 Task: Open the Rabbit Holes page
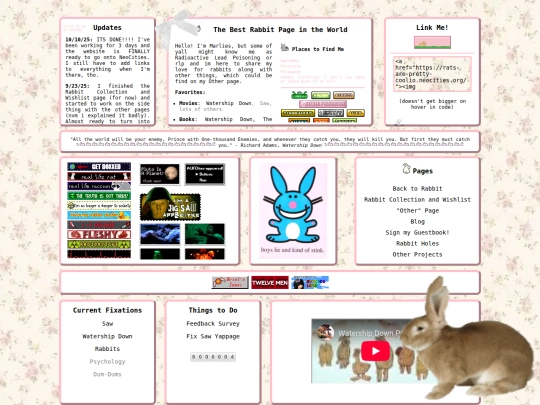[x=417, y=243]
